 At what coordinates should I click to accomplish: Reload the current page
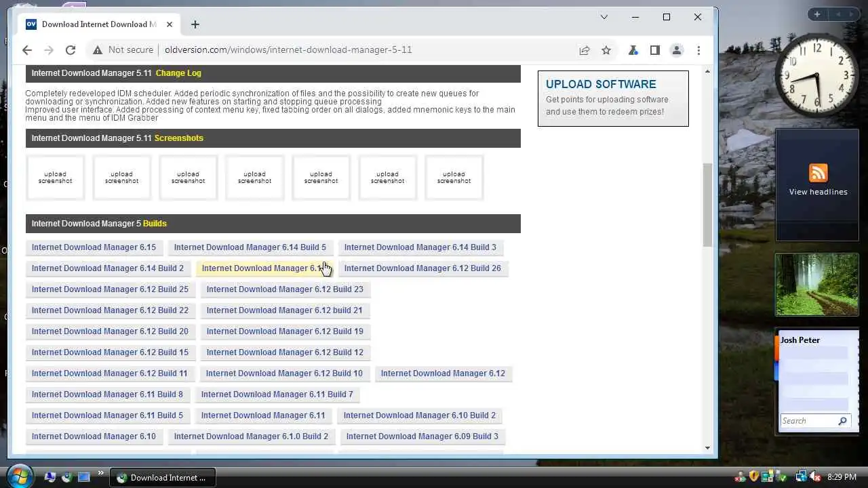point(71,50)
